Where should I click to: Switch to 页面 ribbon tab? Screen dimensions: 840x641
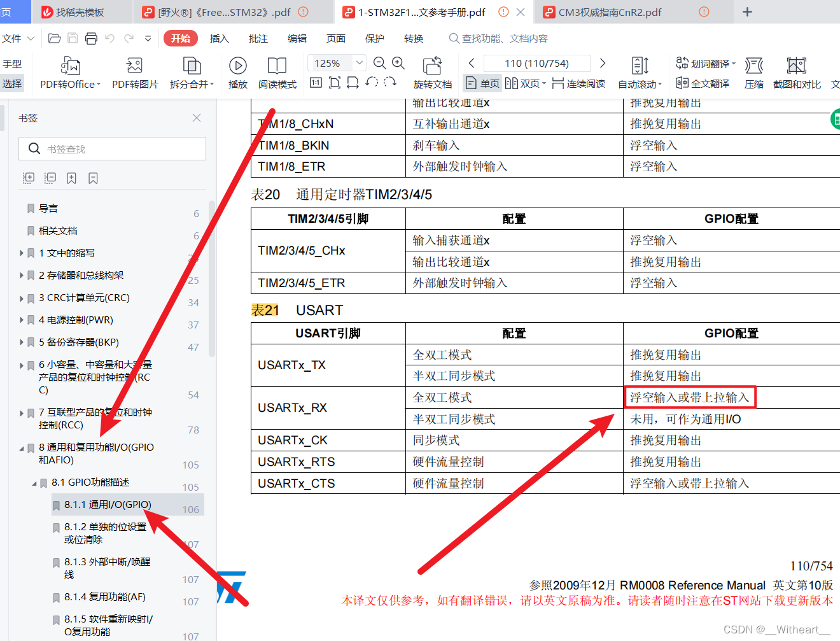[x=336, y=38]
